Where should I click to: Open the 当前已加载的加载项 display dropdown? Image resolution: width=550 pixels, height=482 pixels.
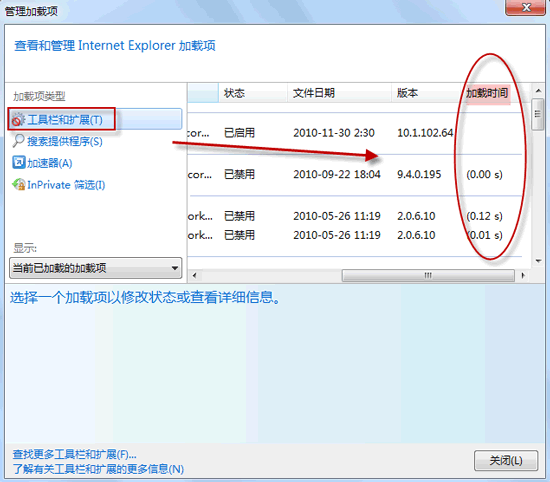tap(95, 268)
